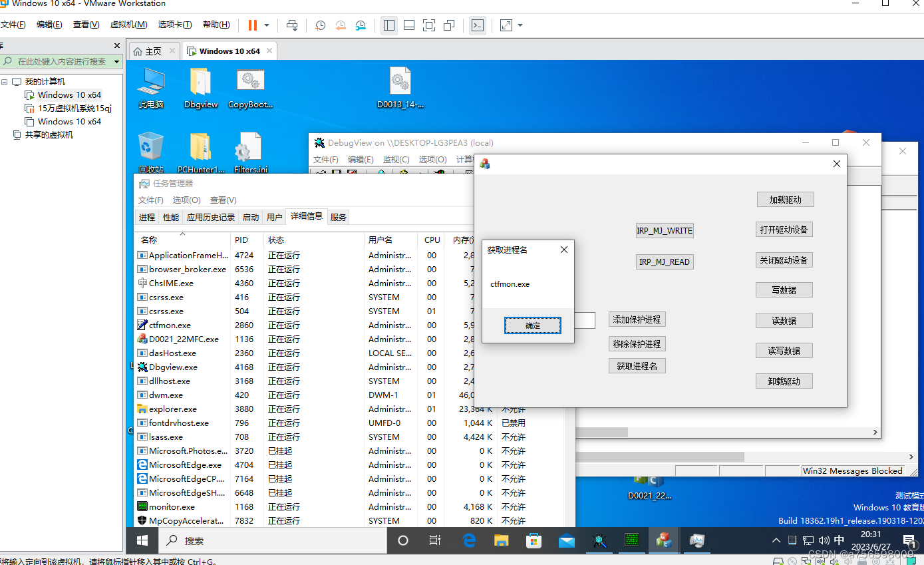Click the revert snapshot icon in VMware toolbar

(341, 25)
